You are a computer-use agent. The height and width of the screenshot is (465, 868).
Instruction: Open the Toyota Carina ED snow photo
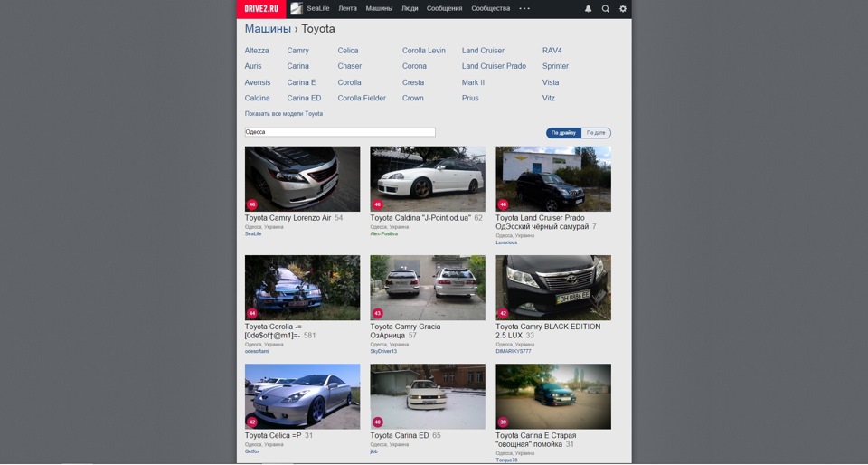point(428,396)
